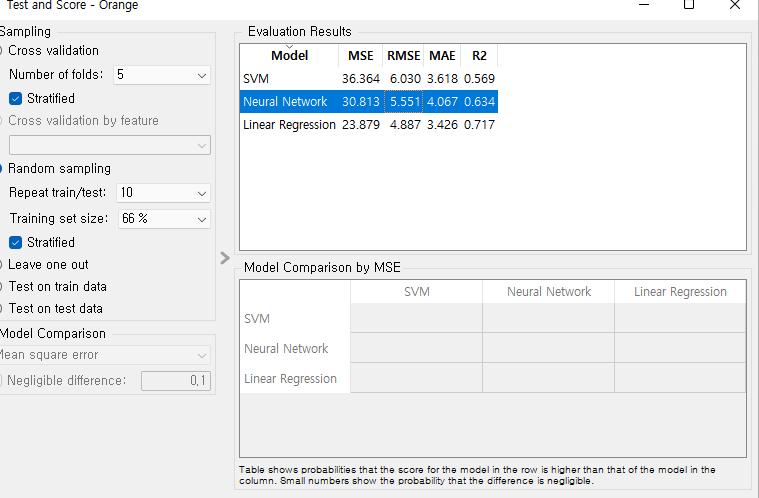Sort results by MSE column header
Screen dimensions: 759x498
click(x=360, y=56)
